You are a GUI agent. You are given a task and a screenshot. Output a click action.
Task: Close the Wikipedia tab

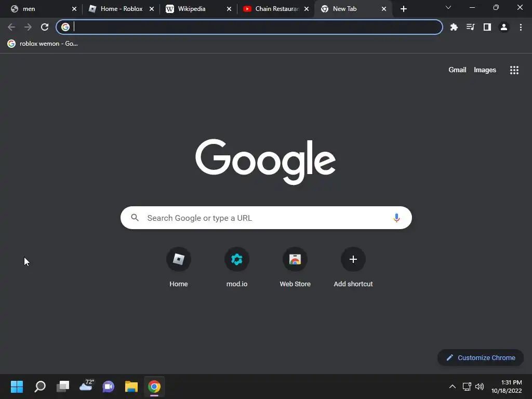(229, 9)
